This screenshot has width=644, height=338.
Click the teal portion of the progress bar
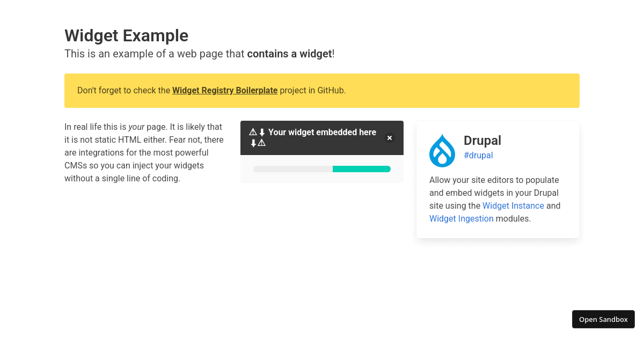coord(361,169)
